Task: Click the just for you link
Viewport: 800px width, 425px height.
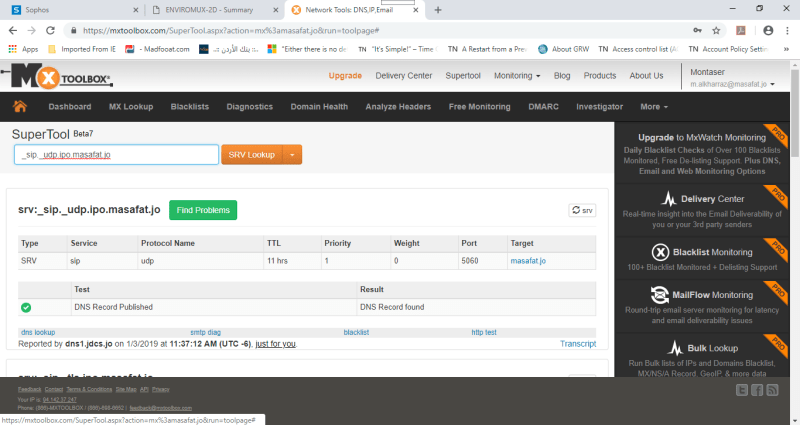Action: tap(276, 344)
